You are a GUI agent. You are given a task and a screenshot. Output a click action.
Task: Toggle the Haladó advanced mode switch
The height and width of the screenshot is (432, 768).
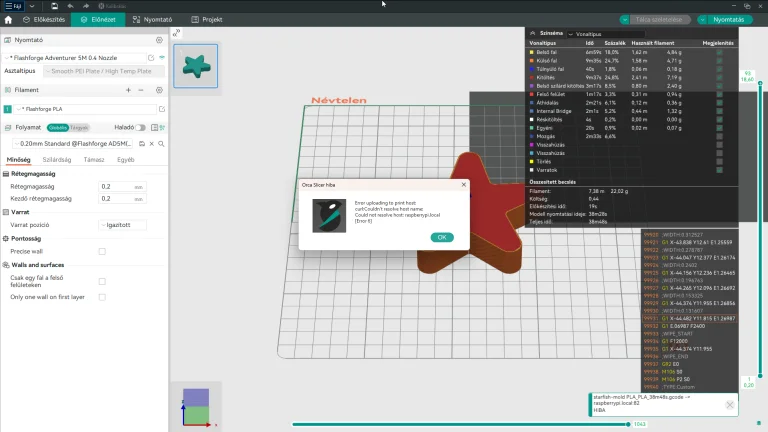click(141, 127)
